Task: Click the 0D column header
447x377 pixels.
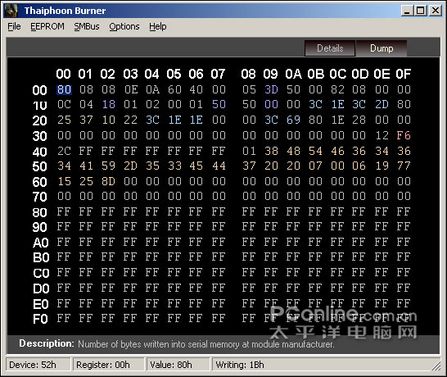Action: point(359,74)
